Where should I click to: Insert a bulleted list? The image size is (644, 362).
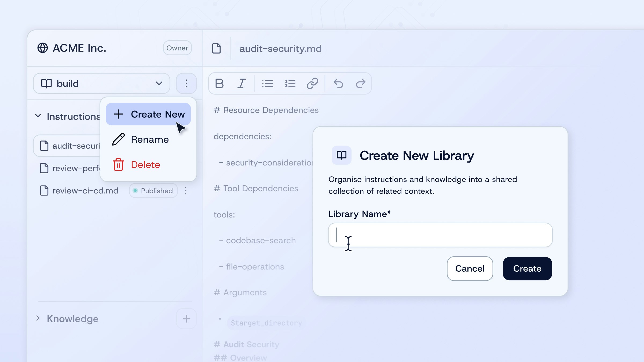click(267, 83)
